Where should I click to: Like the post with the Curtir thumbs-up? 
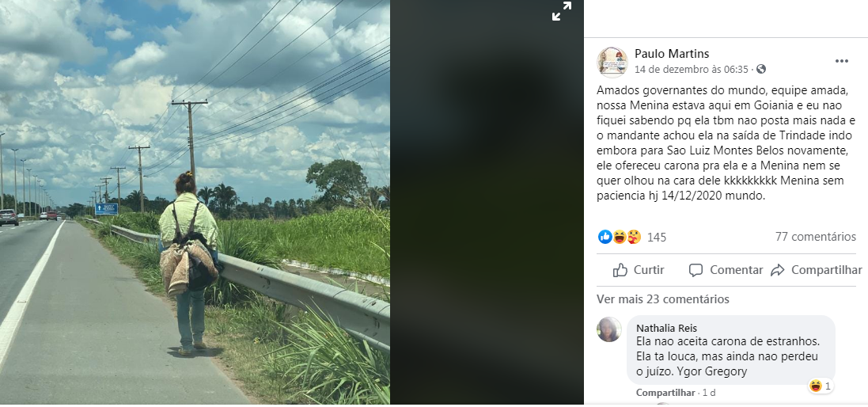[x=639, y=270]
